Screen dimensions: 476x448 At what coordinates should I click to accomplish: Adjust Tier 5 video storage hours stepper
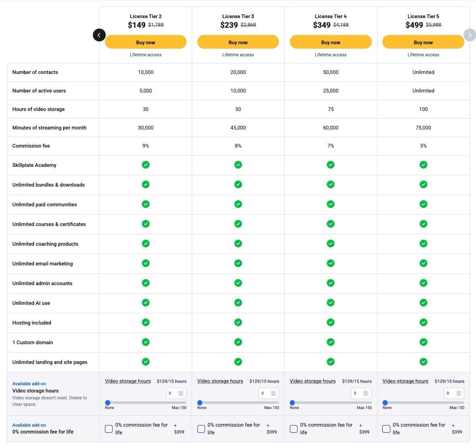458,393
